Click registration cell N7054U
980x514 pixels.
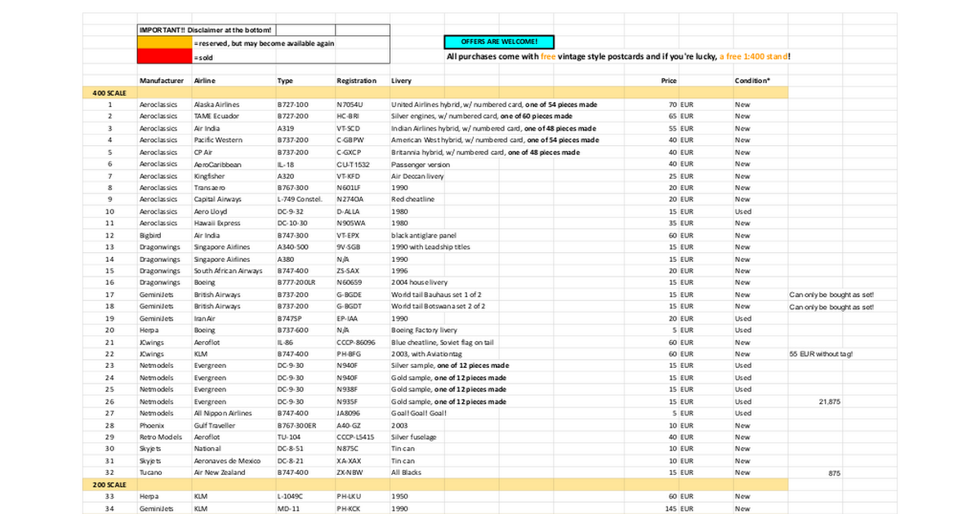pyautogui.click(x=350, y=104)
